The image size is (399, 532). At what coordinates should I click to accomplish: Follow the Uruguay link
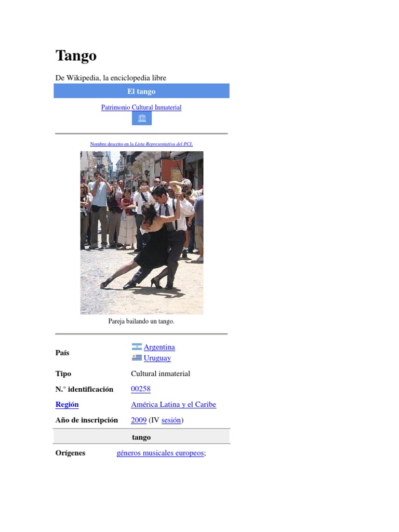pos(157,358)
